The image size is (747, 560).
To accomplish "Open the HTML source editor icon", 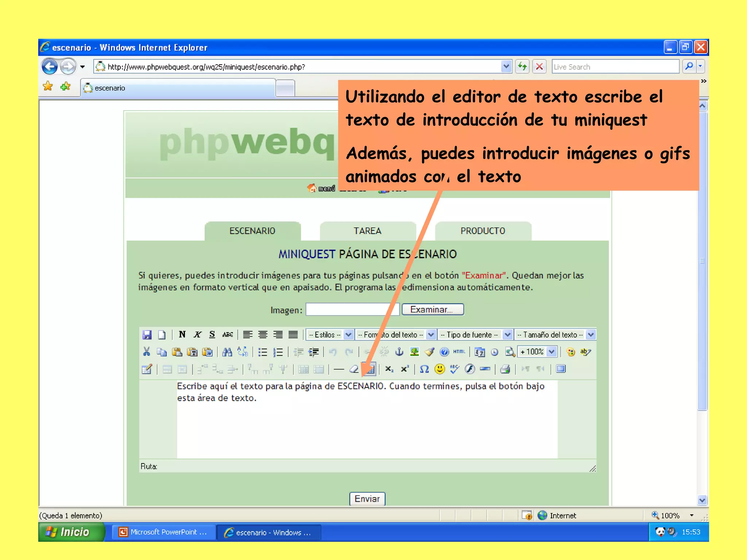I will click(x=459, y=352).
